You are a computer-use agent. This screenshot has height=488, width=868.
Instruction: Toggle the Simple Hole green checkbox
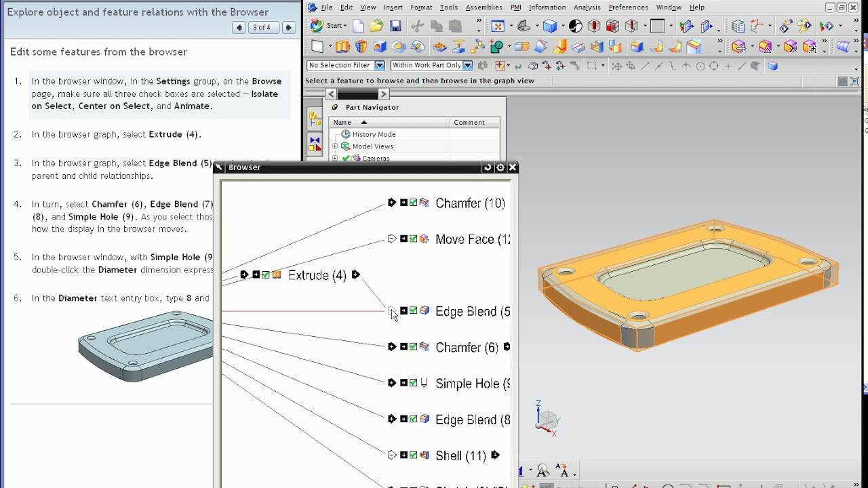coord(414,383)
